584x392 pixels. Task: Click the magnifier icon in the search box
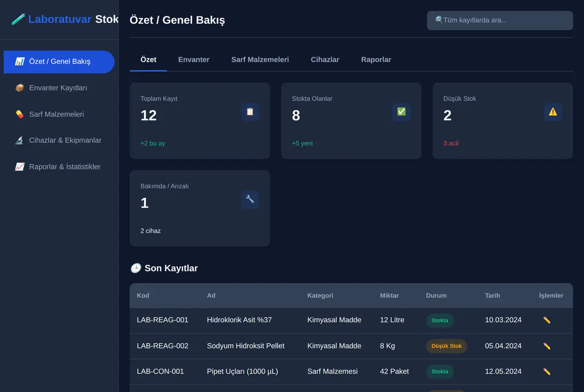(x=439, y=20)
